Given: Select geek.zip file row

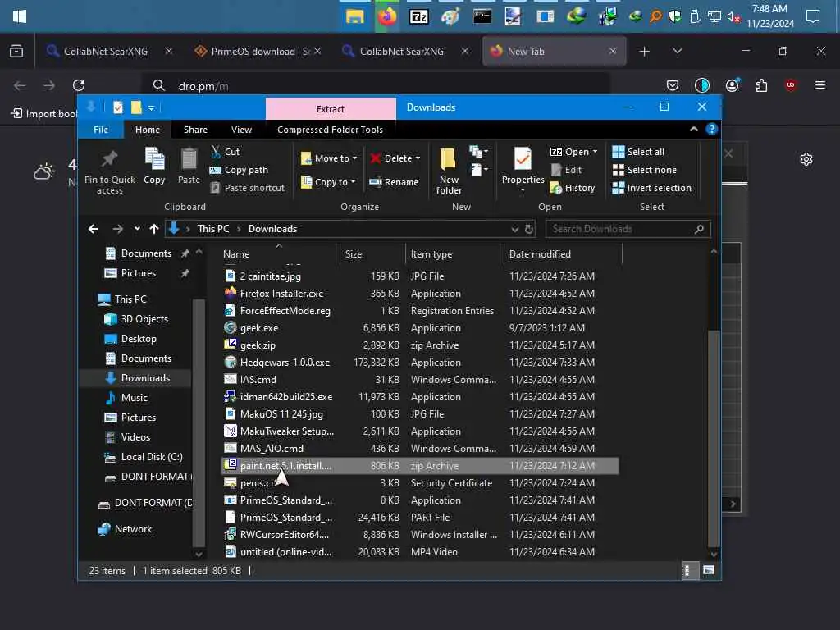Looking at the screenshot, I should tap(419, 345).
